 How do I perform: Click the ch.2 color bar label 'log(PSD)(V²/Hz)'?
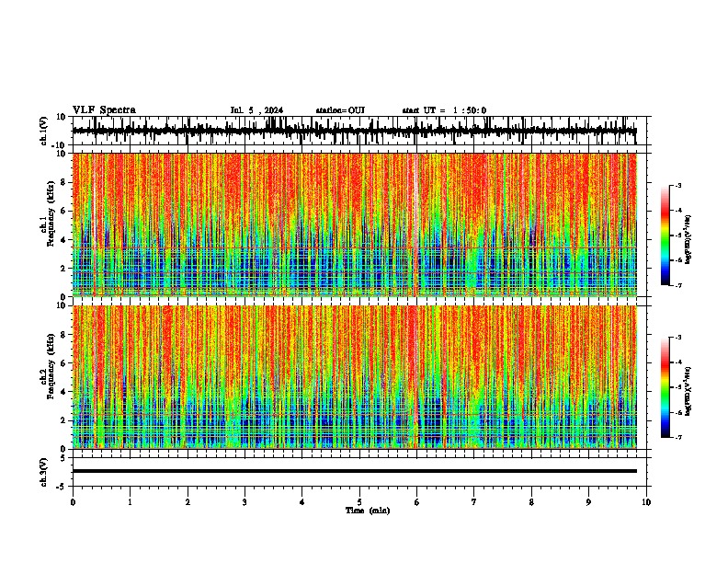coord(688,391)
